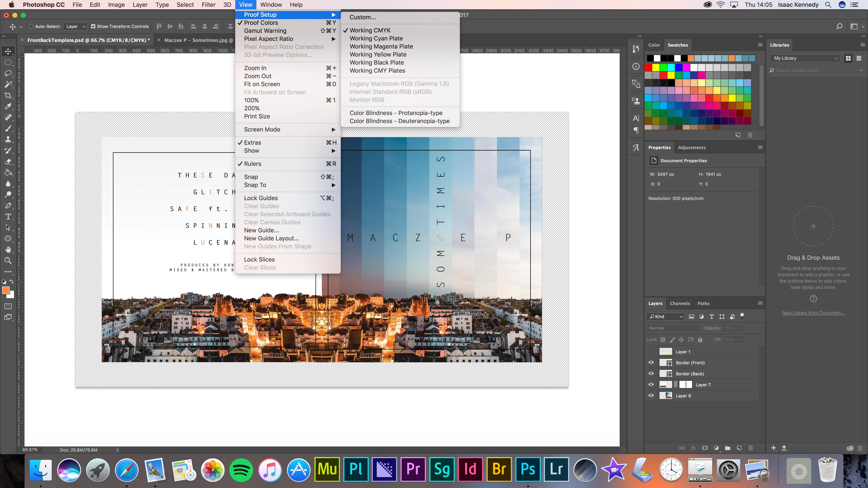Enable the Auto-Select checkbox
Image resolution: width=868 pixels, height=488 pixels.
pyautogui.click(x=31, y=26)
